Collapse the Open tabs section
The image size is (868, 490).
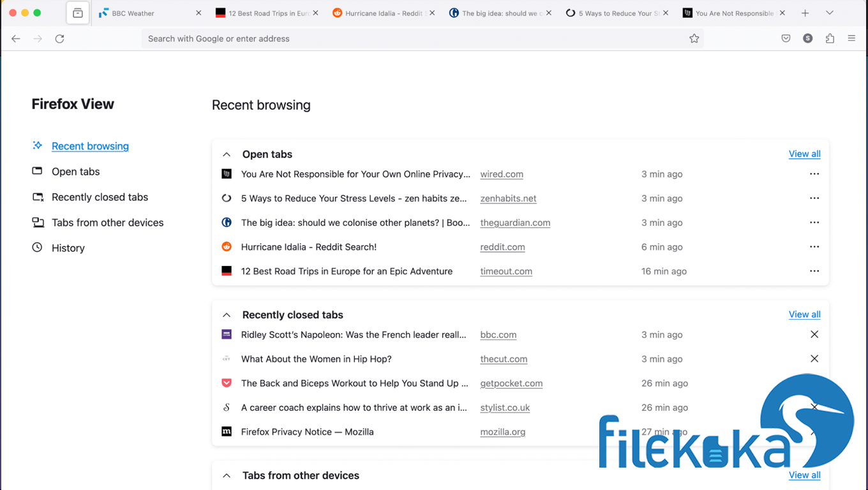coord(227,154)
